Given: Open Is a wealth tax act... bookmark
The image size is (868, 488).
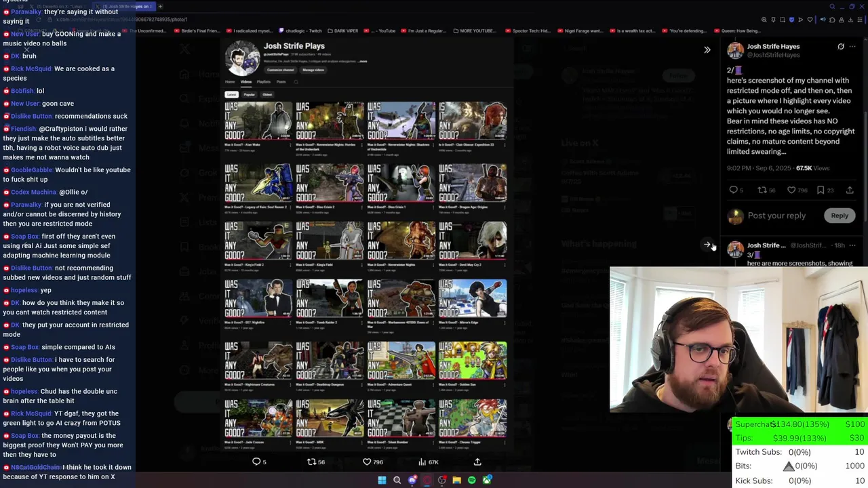Looking at the screenshot, I should [633, 30].
